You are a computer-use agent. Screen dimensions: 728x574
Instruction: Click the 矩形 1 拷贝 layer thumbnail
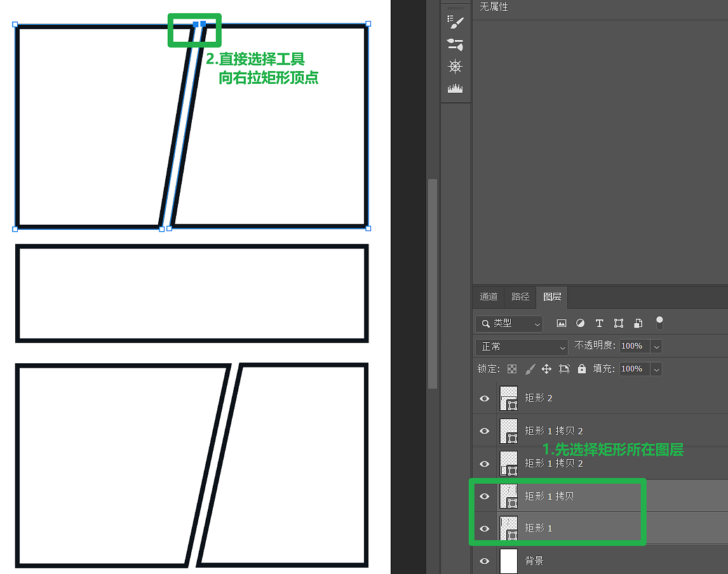508,497
